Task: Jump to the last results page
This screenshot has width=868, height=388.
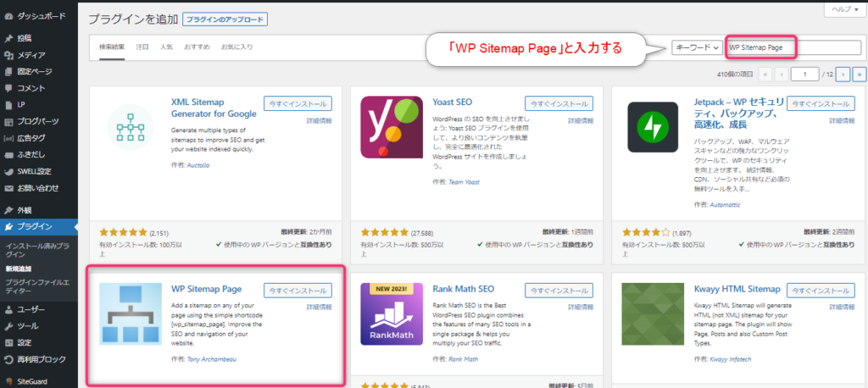Action: click(860, 74)
